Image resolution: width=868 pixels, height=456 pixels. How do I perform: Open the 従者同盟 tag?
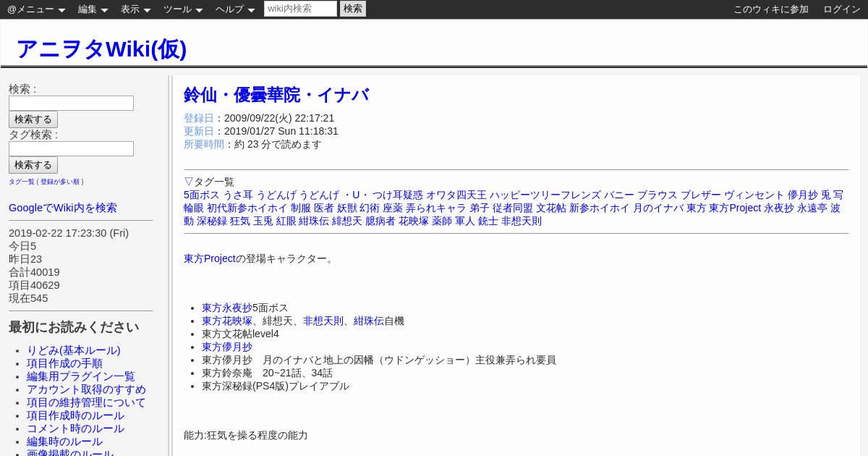pos(513,208)
